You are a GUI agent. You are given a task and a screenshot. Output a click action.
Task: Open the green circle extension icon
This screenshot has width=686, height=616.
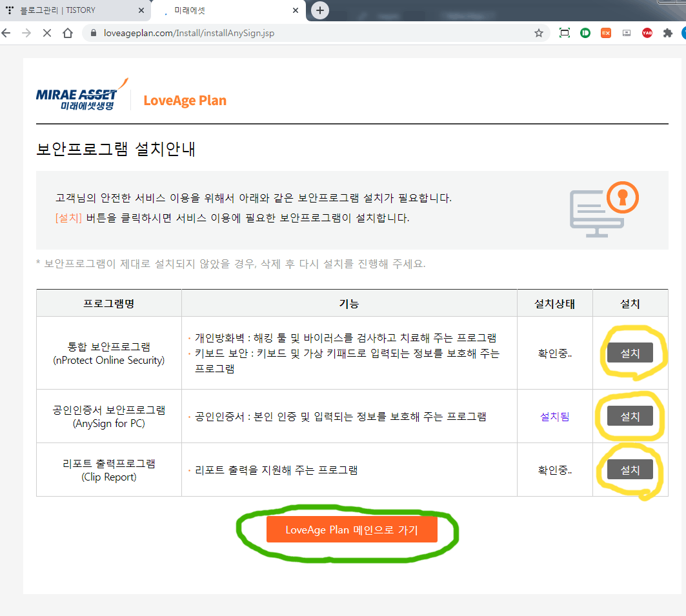click(585, 33)
